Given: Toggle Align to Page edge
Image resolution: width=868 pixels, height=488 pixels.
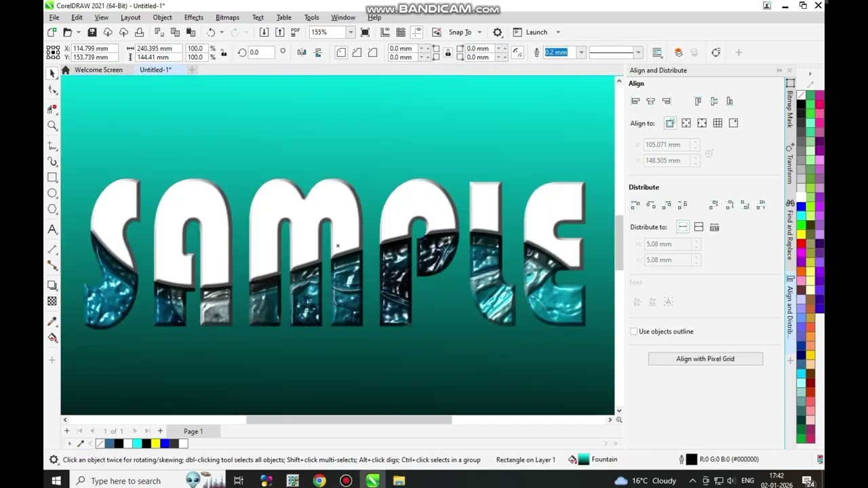Looking at the screenshot, I should [x=686, y=123].
